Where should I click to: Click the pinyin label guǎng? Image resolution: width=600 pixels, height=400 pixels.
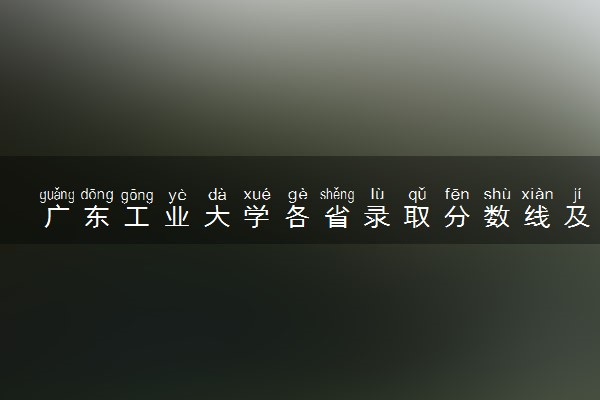pyautogui.click(x=57, y=195)
